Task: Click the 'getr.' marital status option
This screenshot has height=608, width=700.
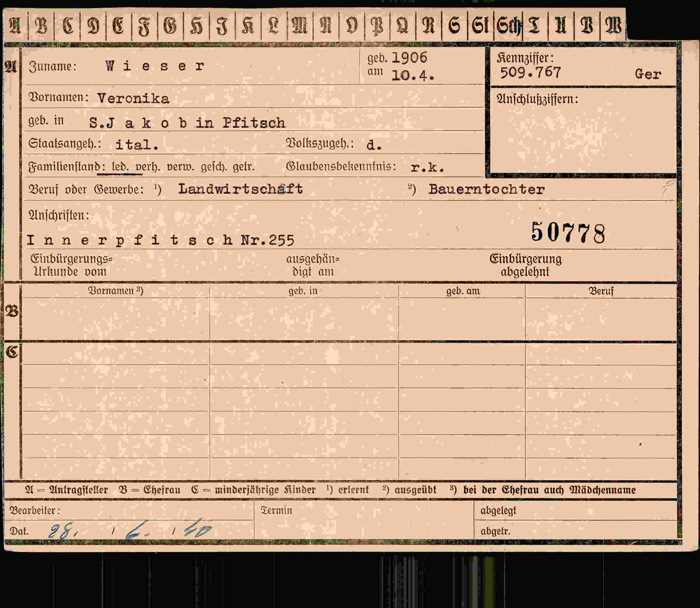Action: [244, 167]
